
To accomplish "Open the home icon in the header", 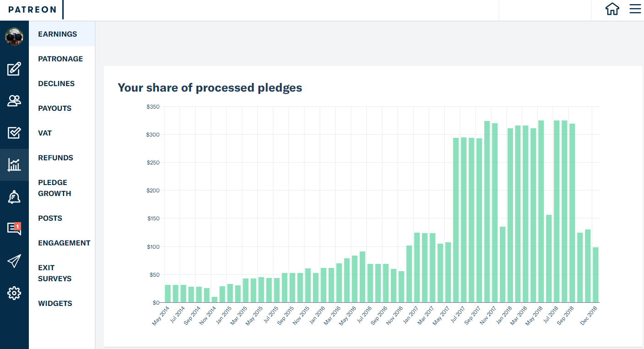I will 612,9.
